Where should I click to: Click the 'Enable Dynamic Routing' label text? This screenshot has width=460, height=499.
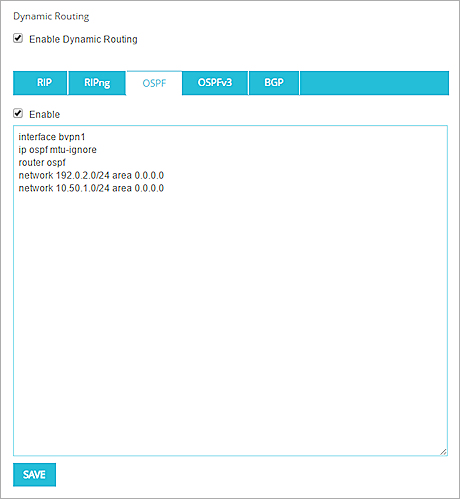(83, 39)
